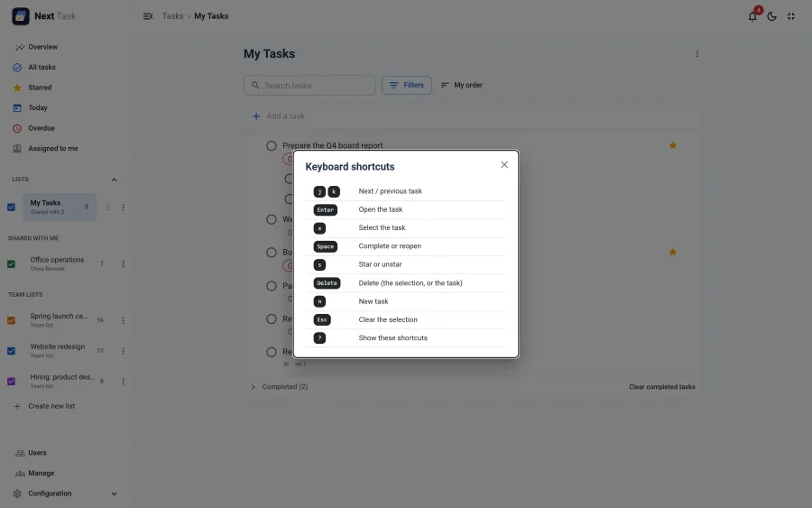Click 'Clear the selection' text
812x508 pixels.
[x=387, y=319]
